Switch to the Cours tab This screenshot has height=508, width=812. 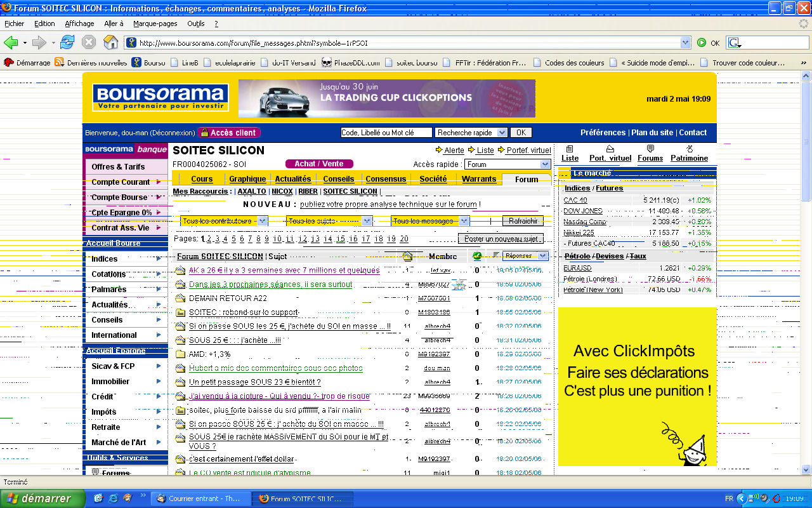pos(202,179)
